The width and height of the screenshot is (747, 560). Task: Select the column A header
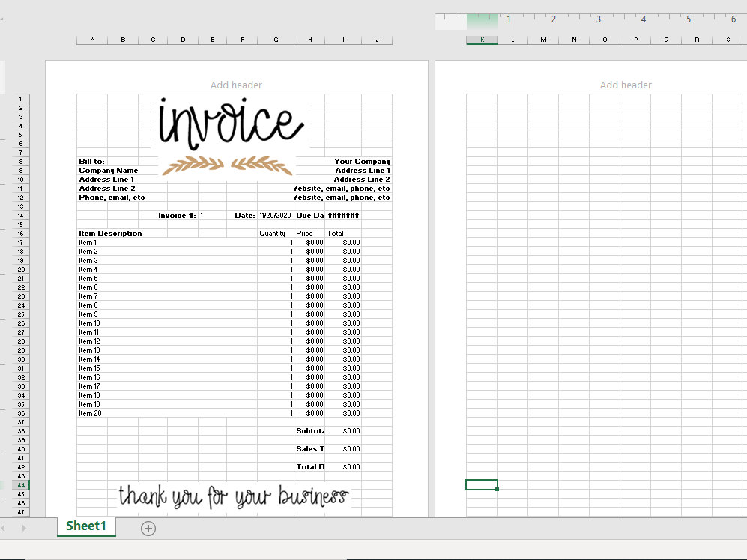point(91,40)
